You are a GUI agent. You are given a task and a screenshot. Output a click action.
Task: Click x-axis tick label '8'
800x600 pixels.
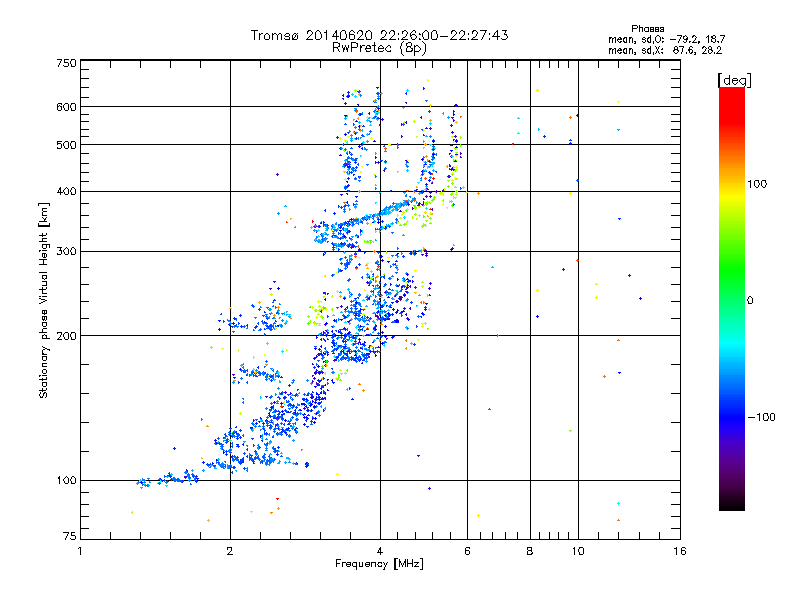click(530, 551)
